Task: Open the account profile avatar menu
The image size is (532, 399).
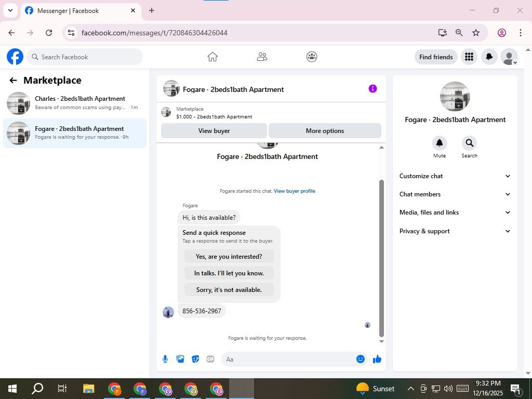Action: click(509, 57)
